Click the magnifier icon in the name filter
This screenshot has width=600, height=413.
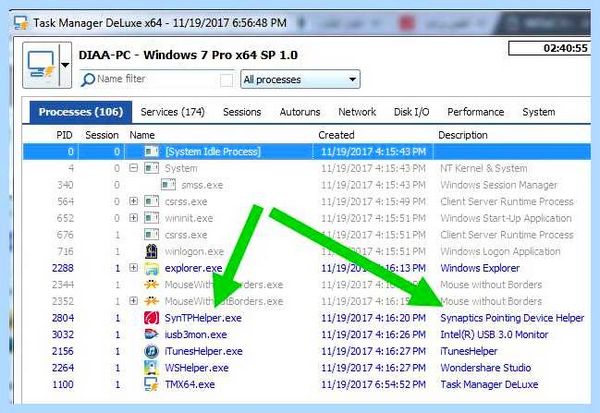pyautogui.click(x=88, y=80)
